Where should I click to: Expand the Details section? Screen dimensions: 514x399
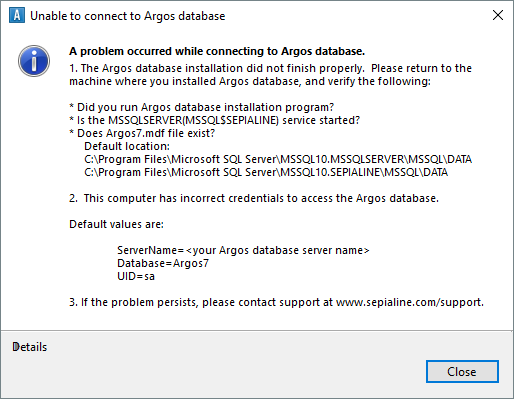click(30, 347)
